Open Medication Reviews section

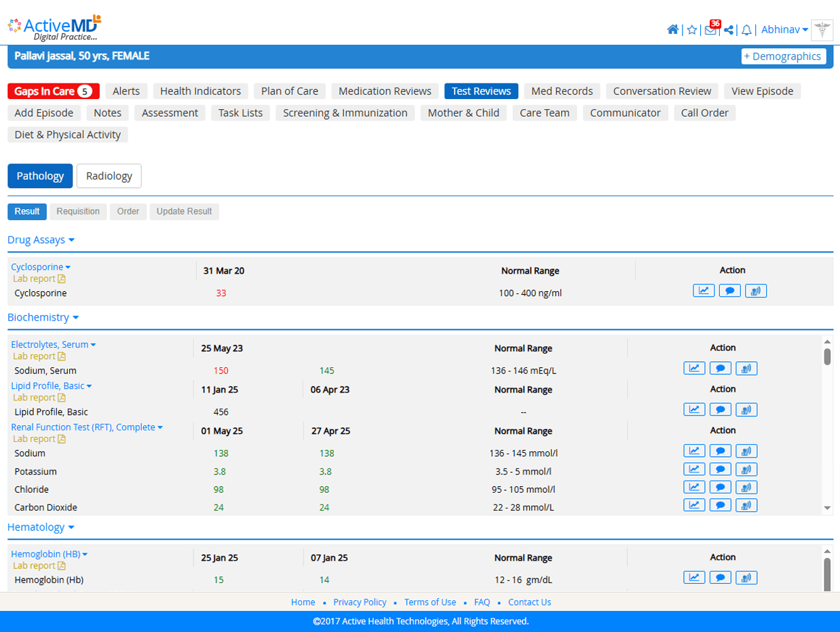tap(385, 91)
